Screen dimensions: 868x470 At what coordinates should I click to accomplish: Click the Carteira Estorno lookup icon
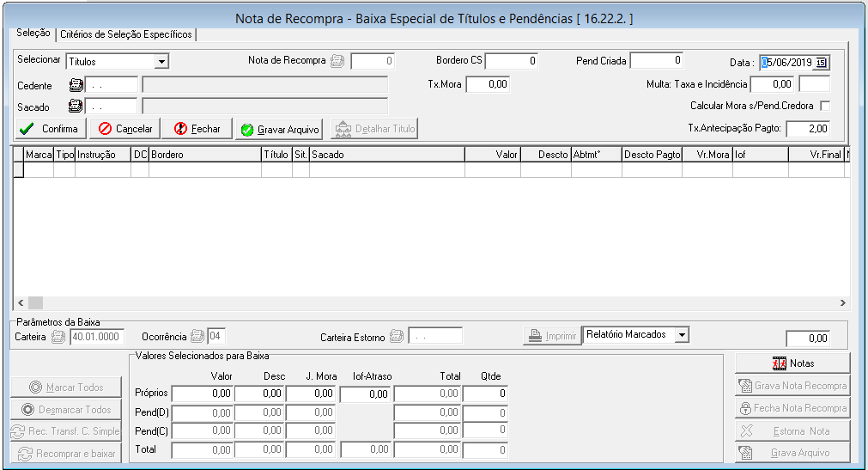click(396, 337)
